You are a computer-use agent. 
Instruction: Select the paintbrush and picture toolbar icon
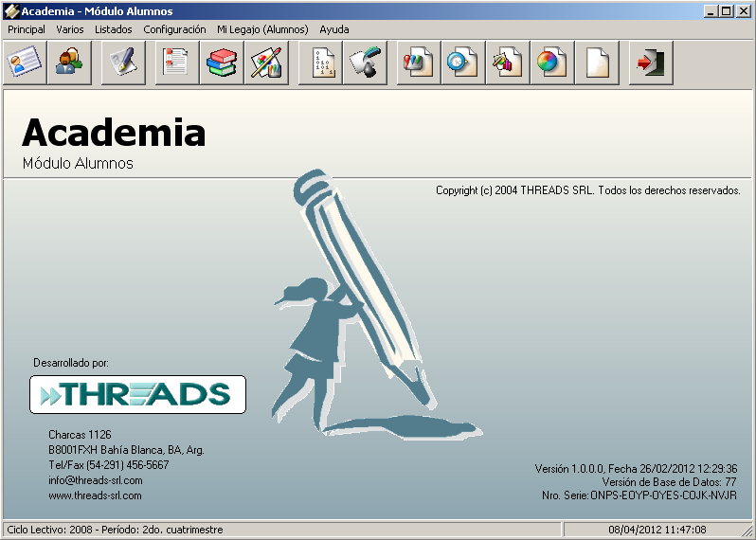click(x=266, y=63)
